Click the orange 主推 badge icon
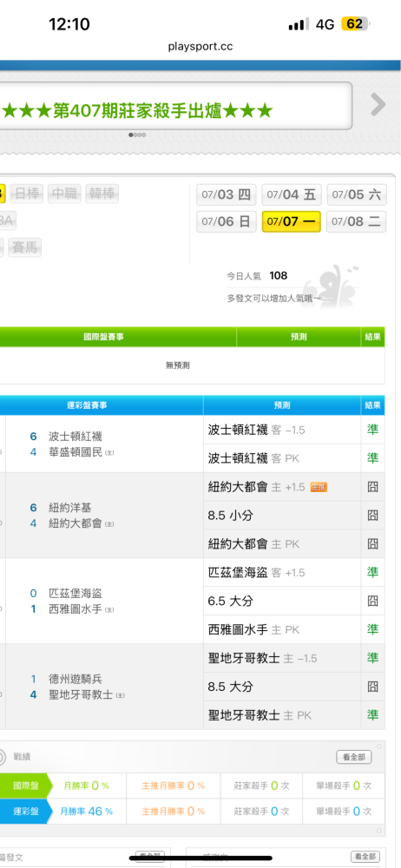The width and height of the screenshot is (401, 868). pyautogui.click(x=319, y=487)
